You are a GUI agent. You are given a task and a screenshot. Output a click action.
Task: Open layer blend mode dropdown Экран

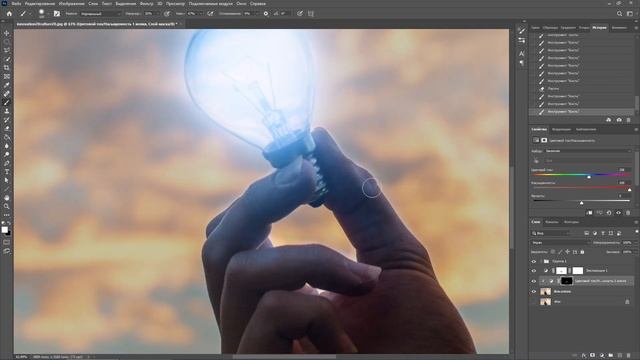(560, 242)
